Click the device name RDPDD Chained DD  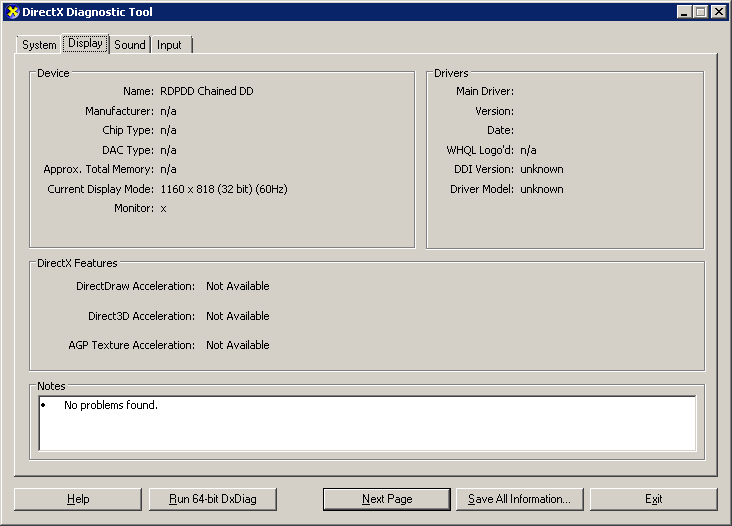206,91
